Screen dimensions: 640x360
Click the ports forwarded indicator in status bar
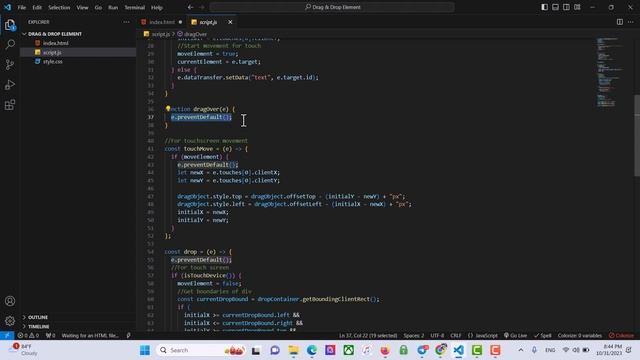click(51, 336)
